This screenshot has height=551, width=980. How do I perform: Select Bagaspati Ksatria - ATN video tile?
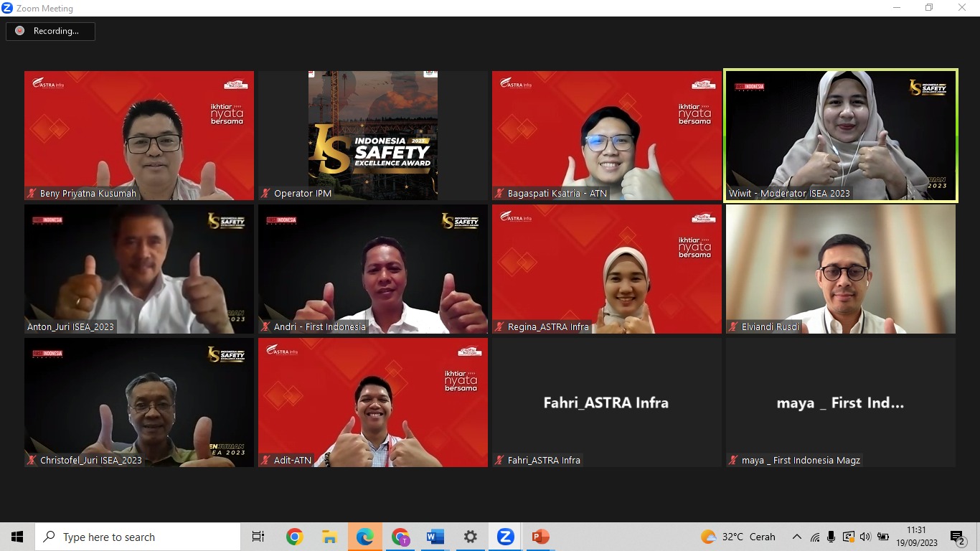click(x=607, y=135)
